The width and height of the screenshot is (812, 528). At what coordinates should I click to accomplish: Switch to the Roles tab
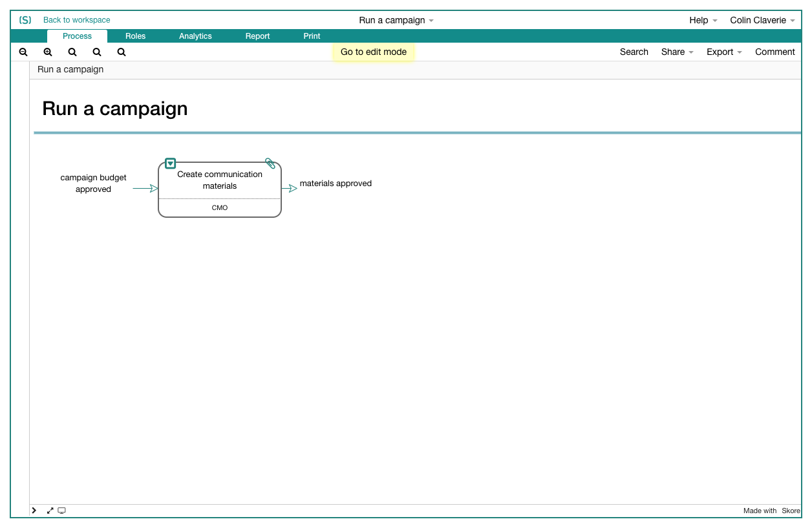pos(136,36)
